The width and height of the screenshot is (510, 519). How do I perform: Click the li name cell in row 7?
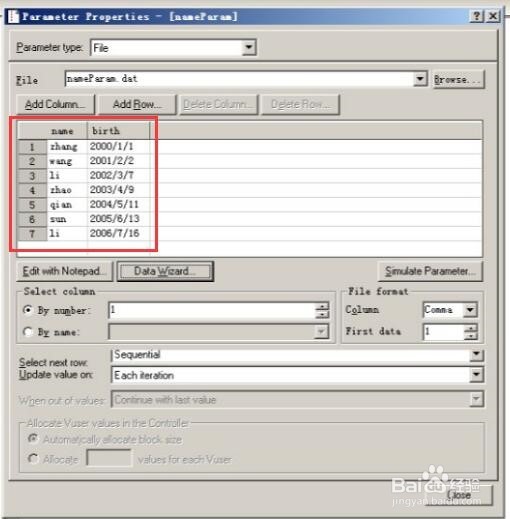point(67,234)
